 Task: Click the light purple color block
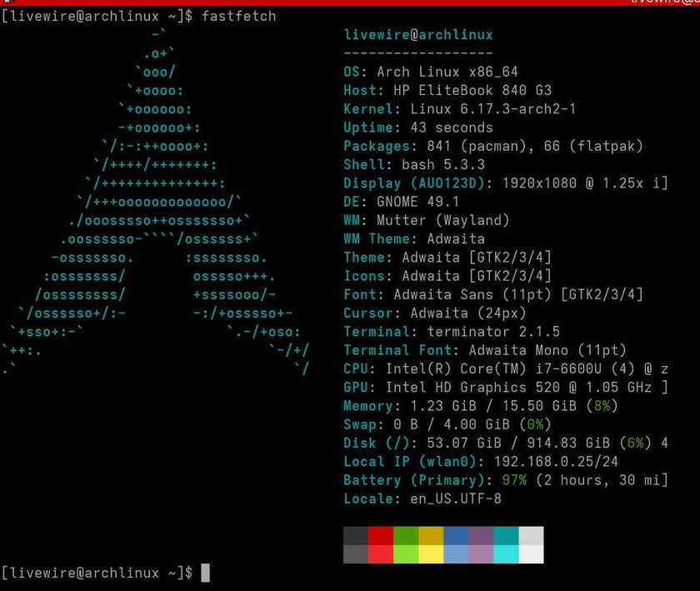(482, 554)
